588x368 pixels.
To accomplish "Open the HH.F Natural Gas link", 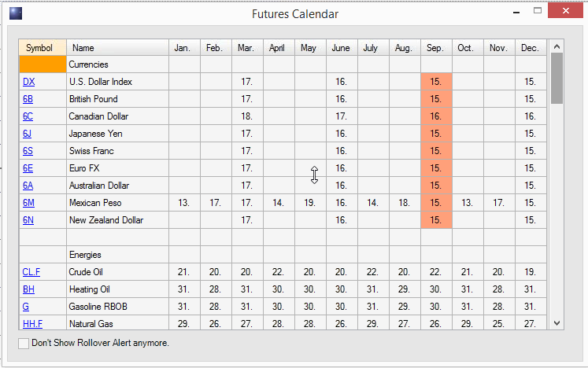I will coord(32,323).
